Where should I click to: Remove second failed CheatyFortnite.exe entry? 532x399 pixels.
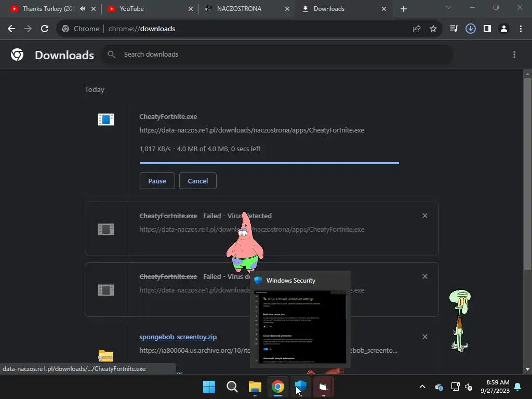point(425,276)
